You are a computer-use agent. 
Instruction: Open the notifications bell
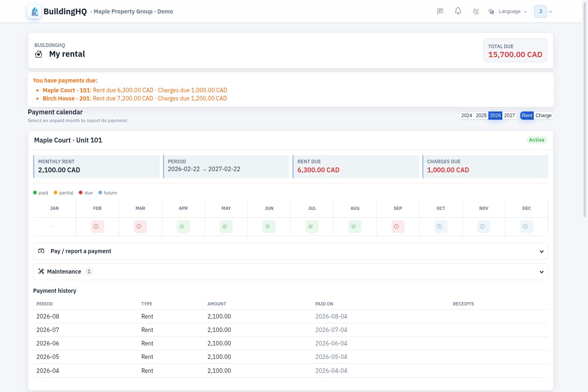[x=458, y=11]
